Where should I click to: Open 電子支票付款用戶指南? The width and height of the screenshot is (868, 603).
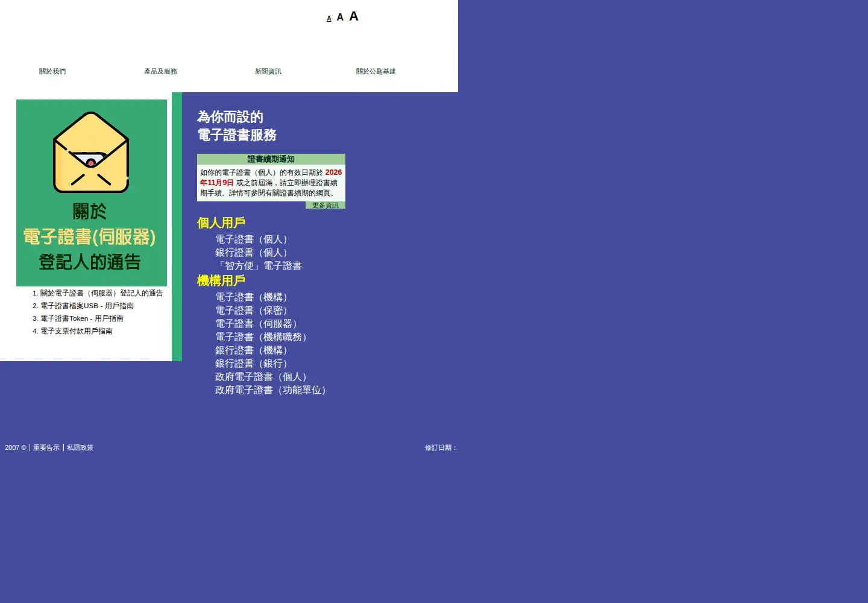click(x=77, y=331)
